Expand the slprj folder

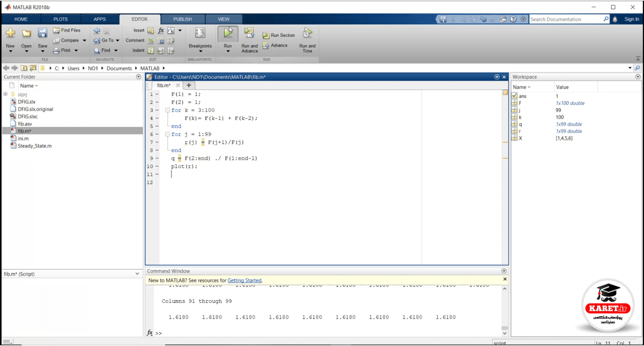pos(5,94)
